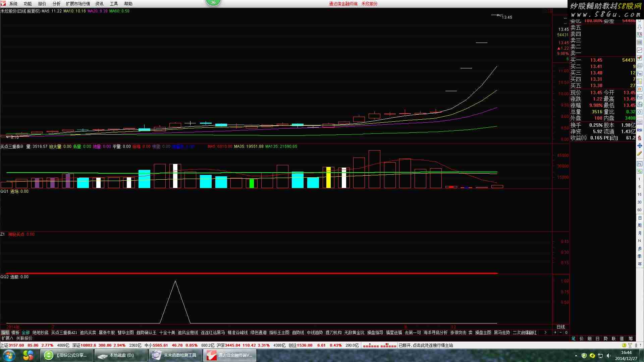Viewport: 644px width, 362px height.
Task: Click the trend line chart icon
Action: coord(640,50)
